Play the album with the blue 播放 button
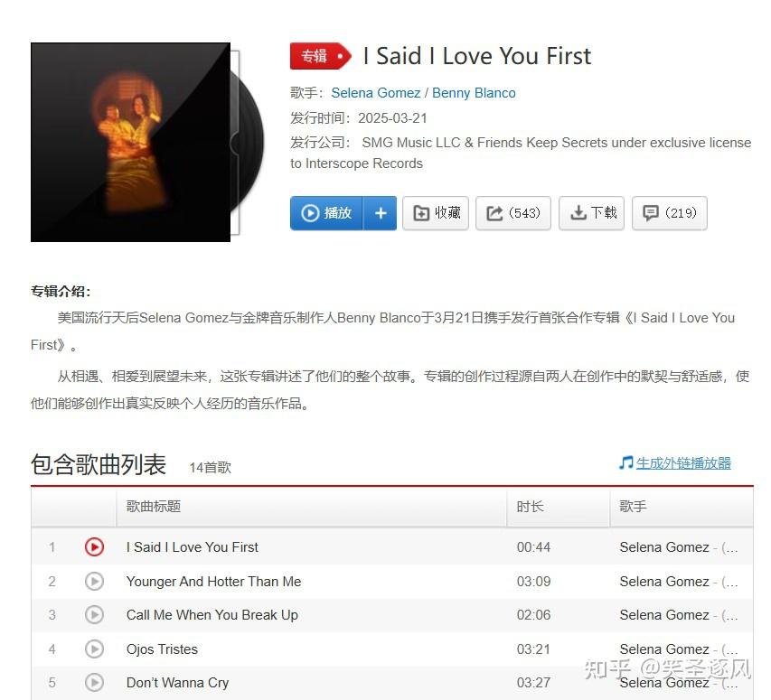Viewport: 771px width, 700px height. click(326, 213)
